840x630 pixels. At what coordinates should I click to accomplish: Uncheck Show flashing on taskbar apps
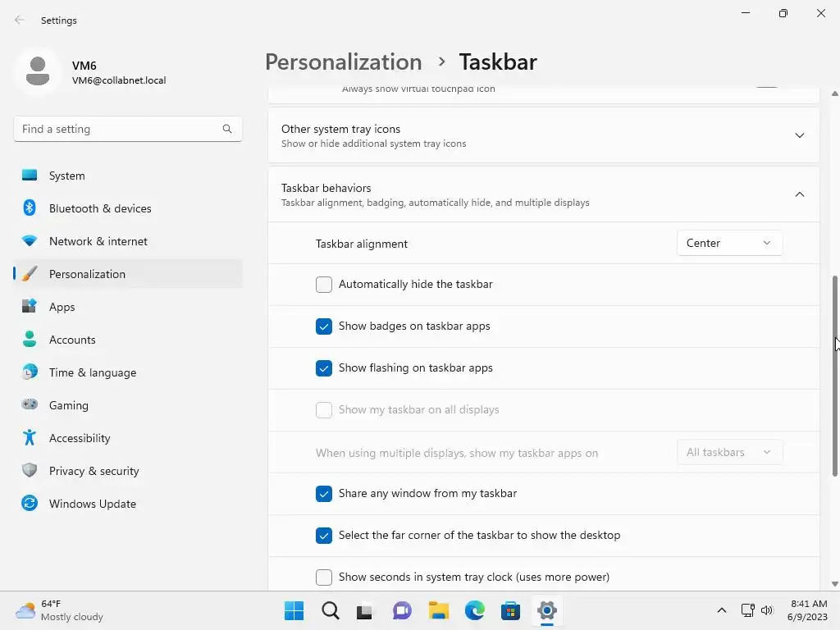(x=323, y=368)
